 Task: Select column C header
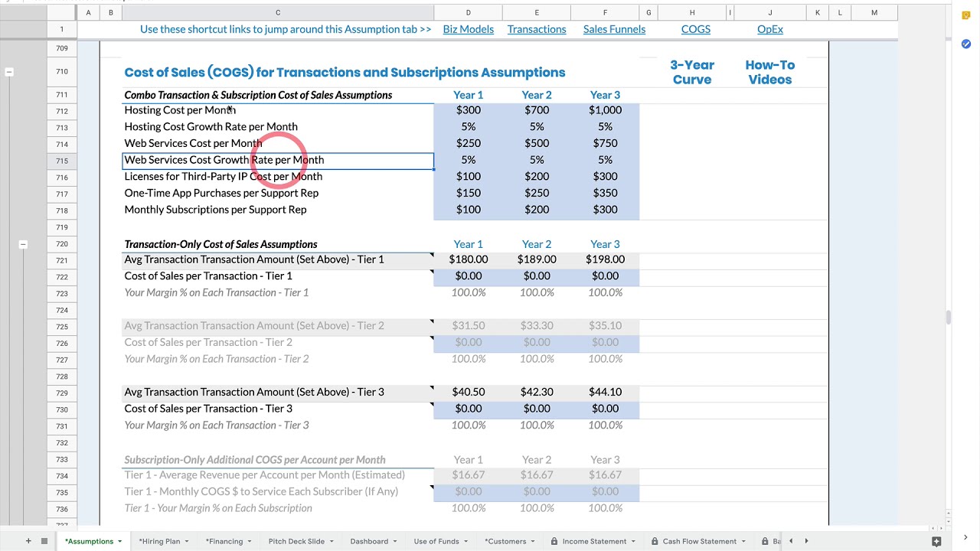click(278, 13)
